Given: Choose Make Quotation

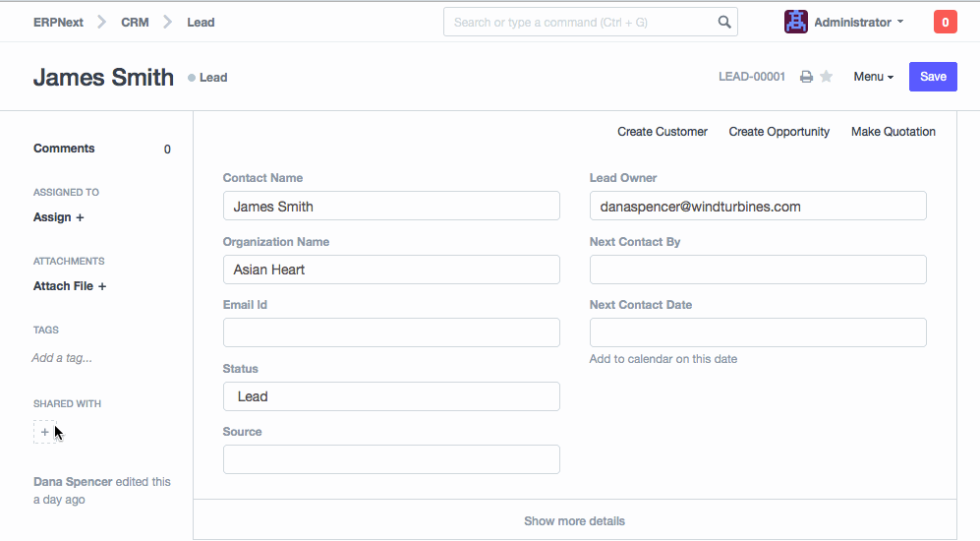Looking at the screenshot, I should tap(893, 132).
